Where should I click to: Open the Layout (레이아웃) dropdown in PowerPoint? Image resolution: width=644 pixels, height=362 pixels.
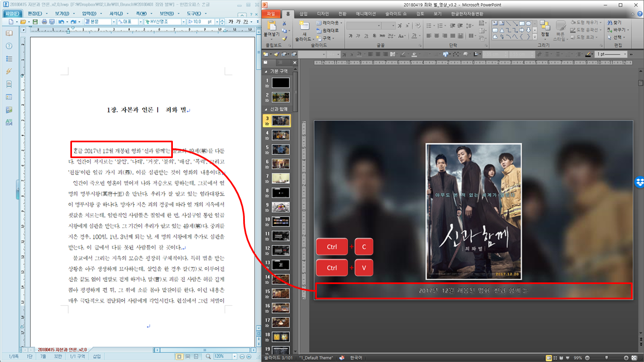(329, 23)
